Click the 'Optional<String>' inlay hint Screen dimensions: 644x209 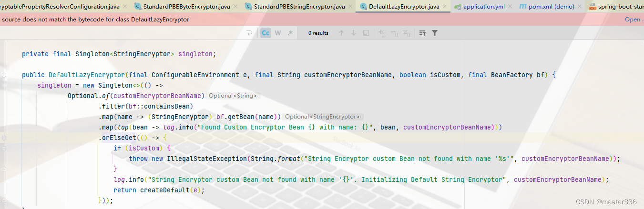pos(233,96)
